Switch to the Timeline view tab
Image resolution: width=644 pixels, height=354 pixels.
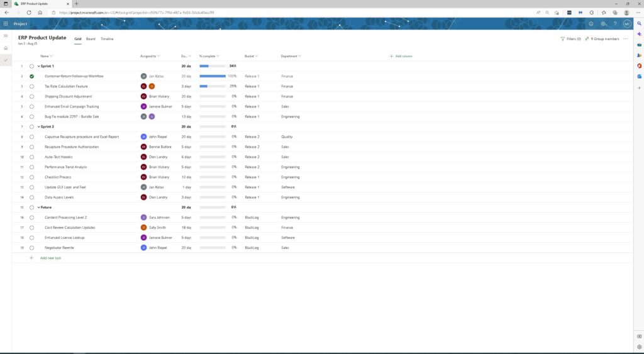click(x=107, y=39)
